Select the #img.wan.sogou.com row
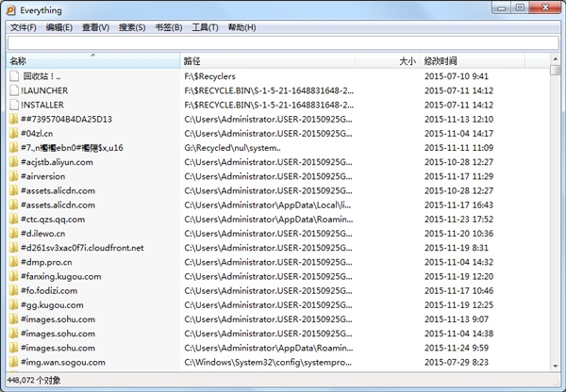This screenshot has width=566, height=392. (66, 362)
